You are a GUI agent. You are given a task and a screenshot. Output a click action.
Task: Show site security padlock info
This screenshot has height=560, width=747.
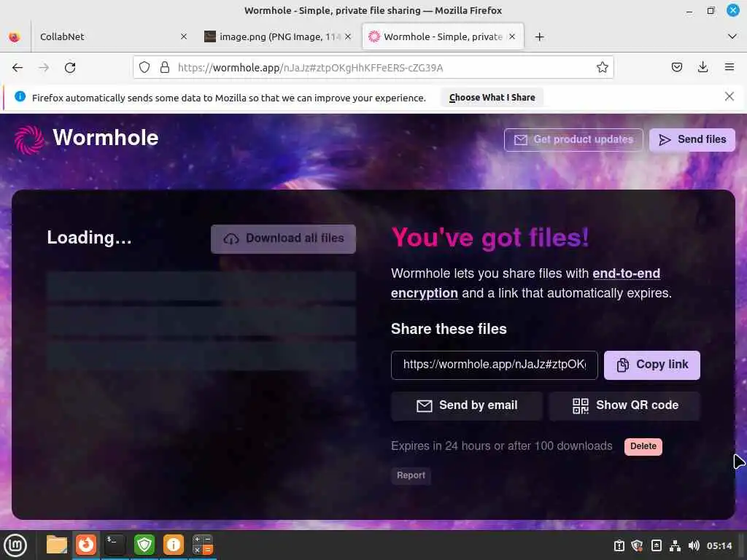point(165,68)
